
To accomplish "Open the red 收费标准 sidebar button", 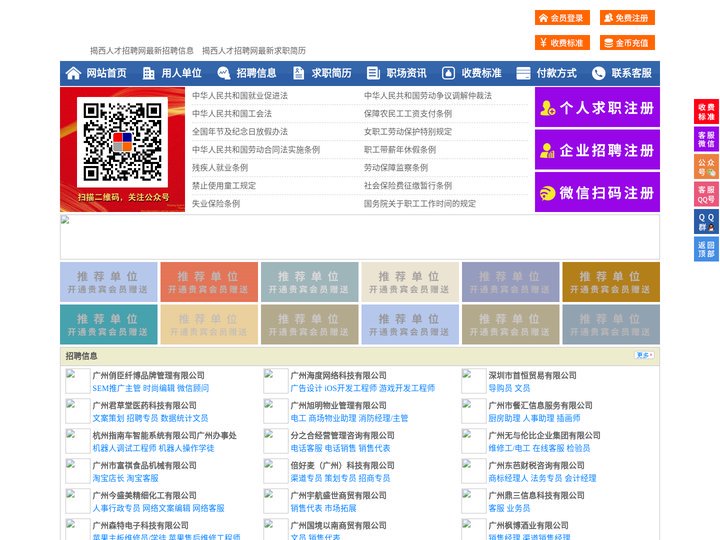I will 706,112.
